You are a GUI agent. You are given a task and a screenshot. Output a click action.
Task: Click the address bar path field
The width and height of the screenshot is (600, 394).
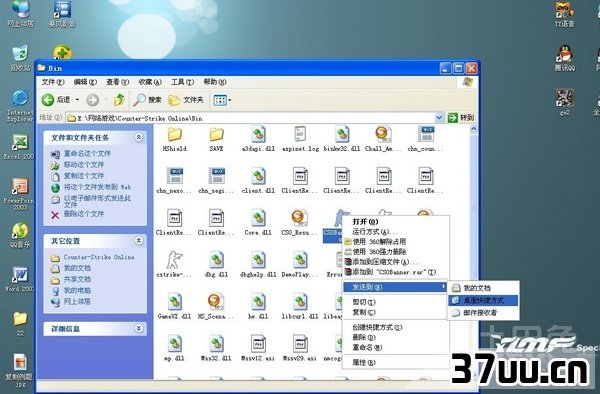tap(251, 118)
